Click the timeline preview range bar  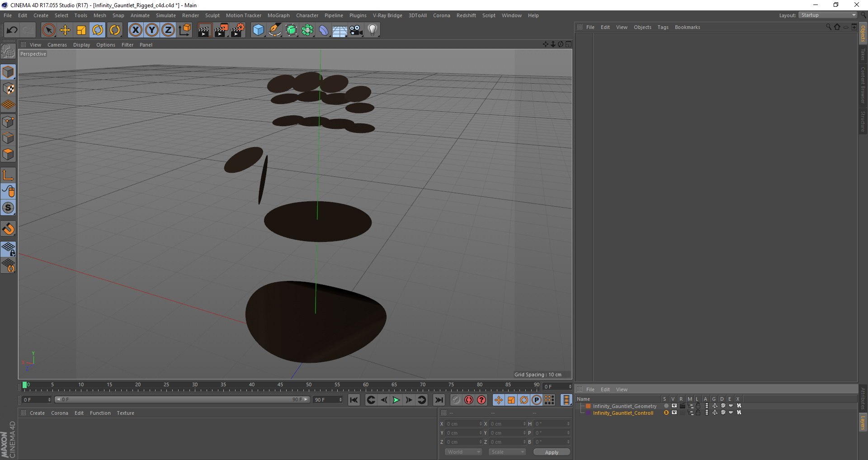pos(183,399)
